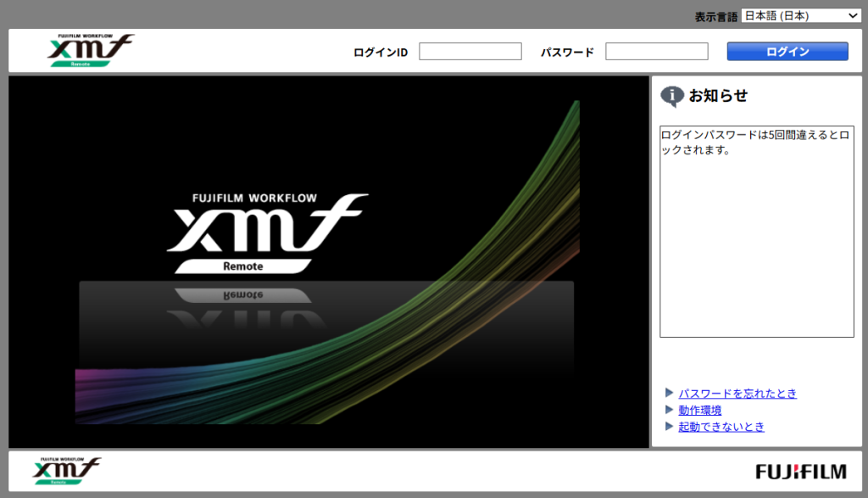The image size is (868, 498).
Task: Open the 動作環境 link
Action: (x=699, y=410)
